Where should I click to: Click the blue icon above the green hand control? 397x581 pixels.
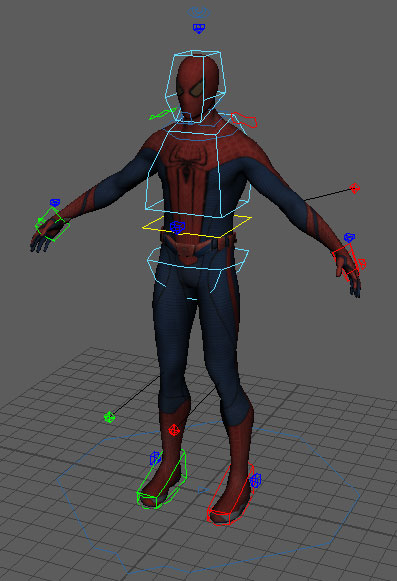tap(55, 202)
